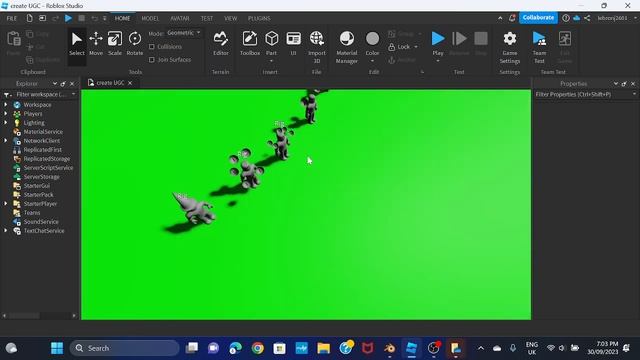Enable the Join Surfaces checkbox
The width and height of the screenshot is (640, 360).
[152, 60]
